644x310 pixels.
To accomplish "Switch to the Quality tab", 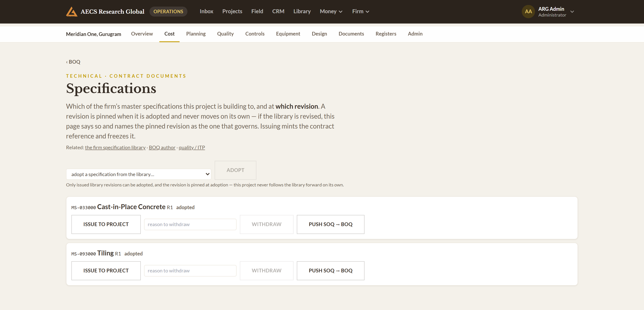I will click(x=225, y=34).
